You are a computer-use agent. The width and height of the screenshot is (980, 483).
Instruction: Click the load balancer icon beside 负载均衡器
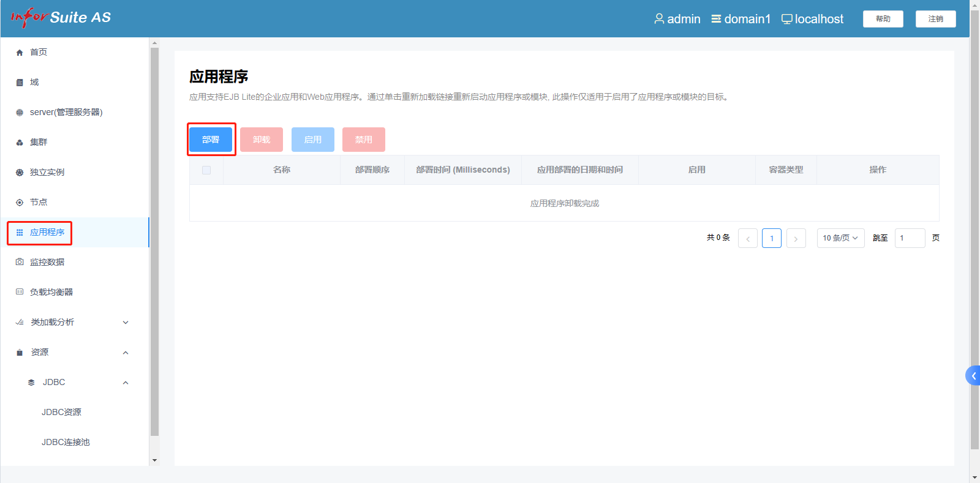tap(20, 292)
